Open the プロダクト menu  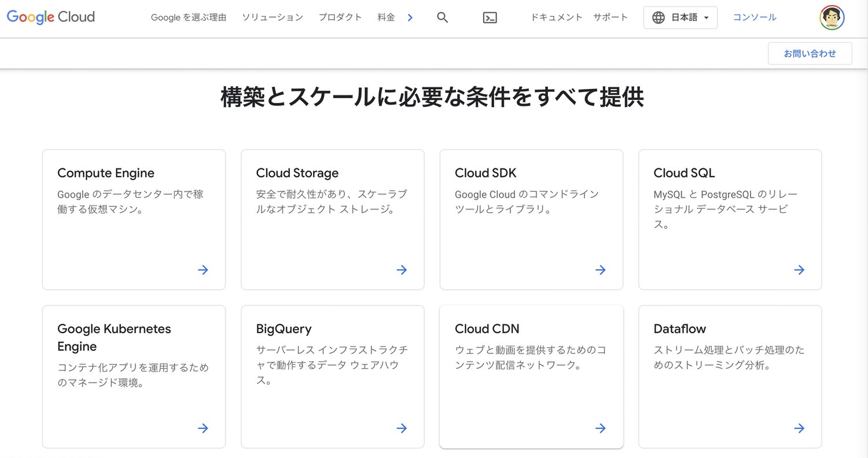(340, 17)
